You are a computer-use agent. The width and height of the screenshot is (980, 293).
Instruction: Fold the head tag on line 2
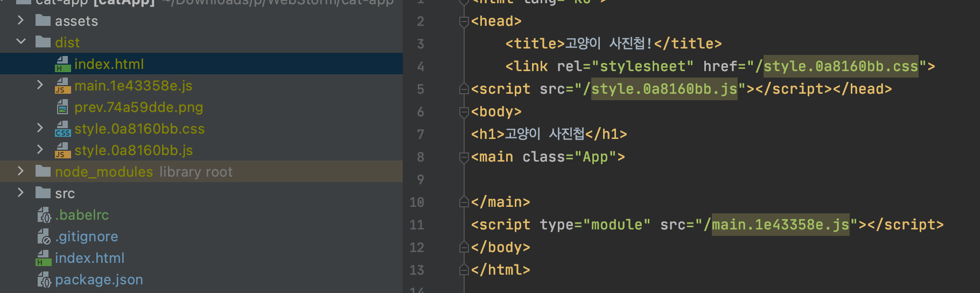click(x=464, y=22)
